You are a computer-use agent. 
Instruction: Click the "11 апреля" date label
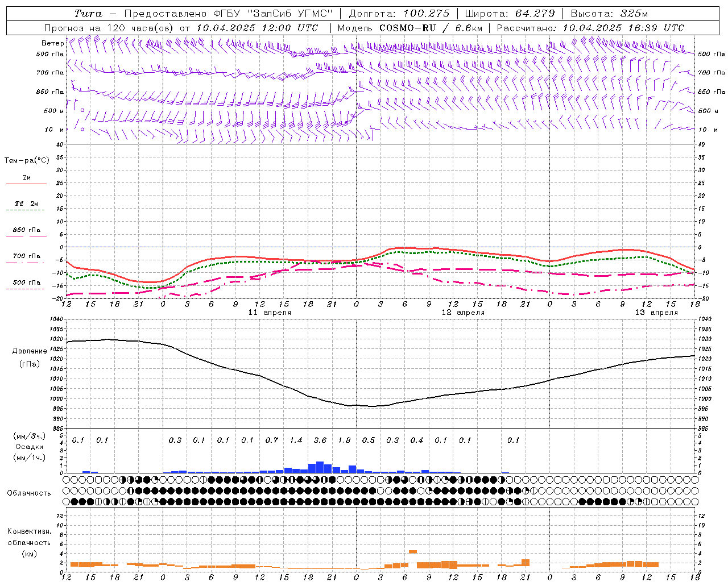click(x=270, y=313)
